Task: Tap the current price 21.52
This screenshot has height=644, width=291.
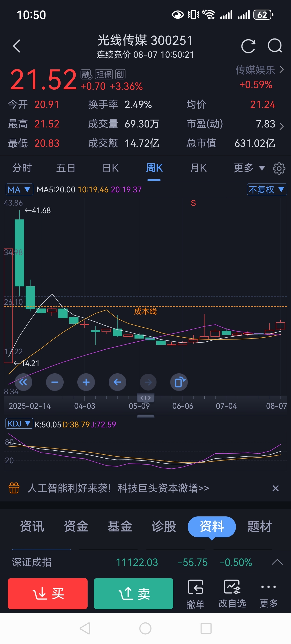Action: click(43, 80)
